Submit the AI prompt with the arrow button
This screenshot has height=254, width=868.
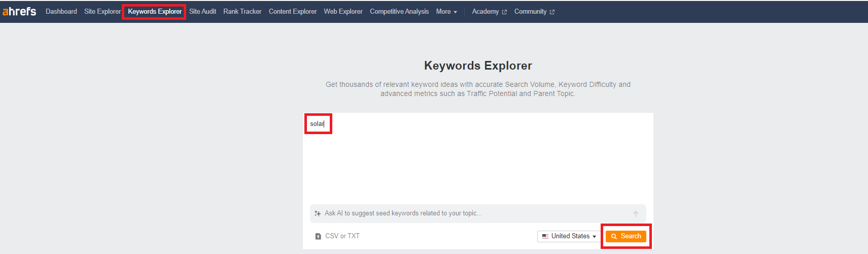click(x=636, y=214)
